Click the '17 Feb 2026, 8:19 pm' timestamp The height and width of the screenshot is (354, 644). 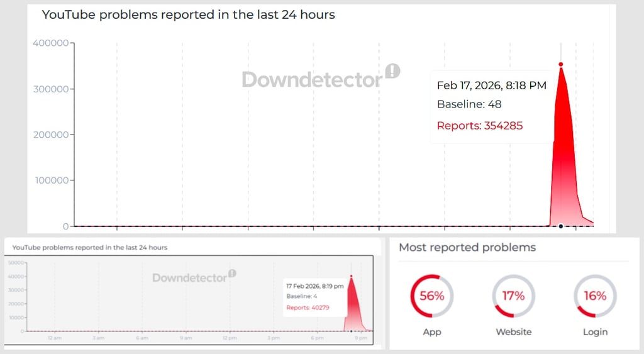tap(315, 286)
